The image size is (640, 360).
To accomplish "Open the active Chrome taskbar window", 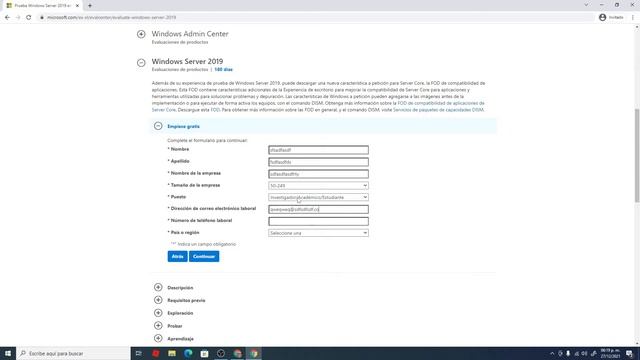I will (254, 353).
